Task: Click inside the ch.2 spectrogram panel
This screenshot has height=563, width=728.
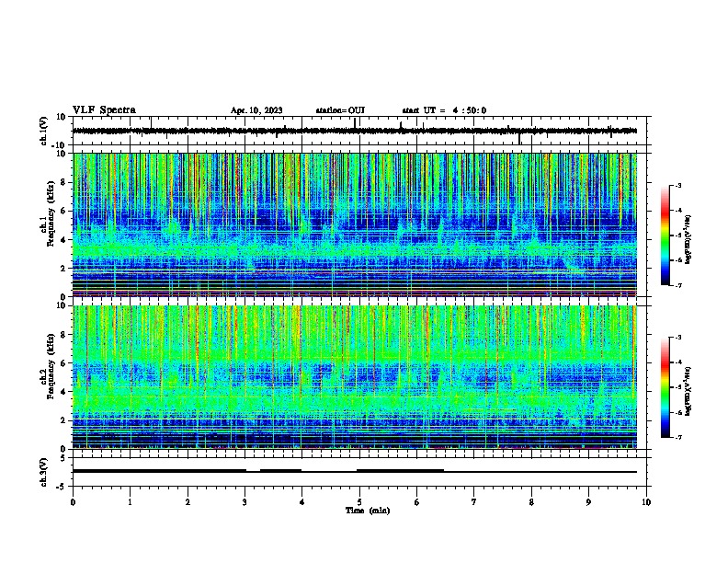Action: [x=355, y=377]
